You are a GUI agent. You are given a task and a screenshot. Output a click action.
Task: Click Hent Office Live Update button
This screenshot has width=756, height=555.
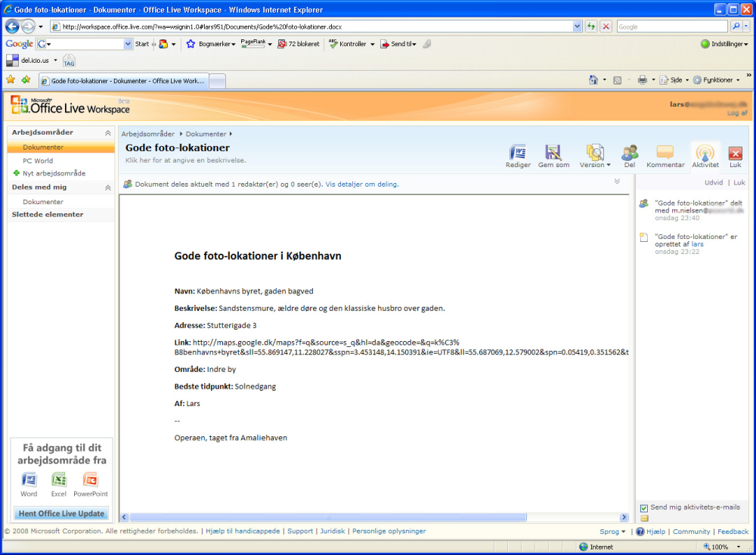click(x=60, y=514)
